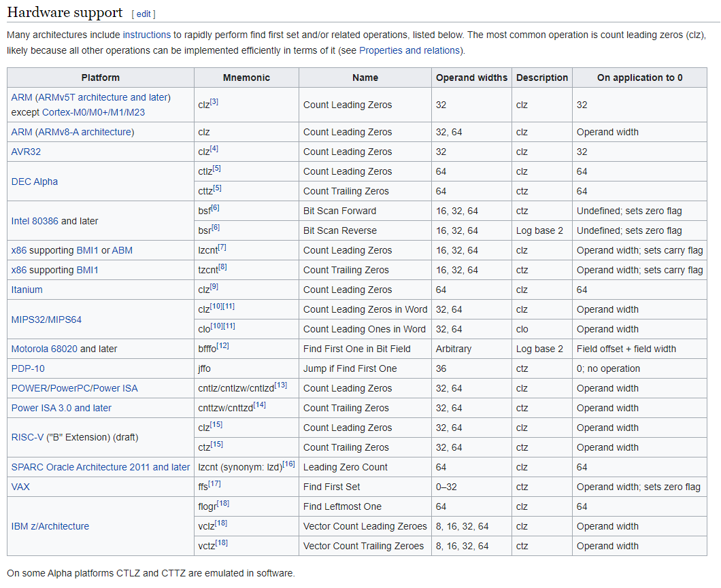Click the 'On application to 0' header

(639, 78)
